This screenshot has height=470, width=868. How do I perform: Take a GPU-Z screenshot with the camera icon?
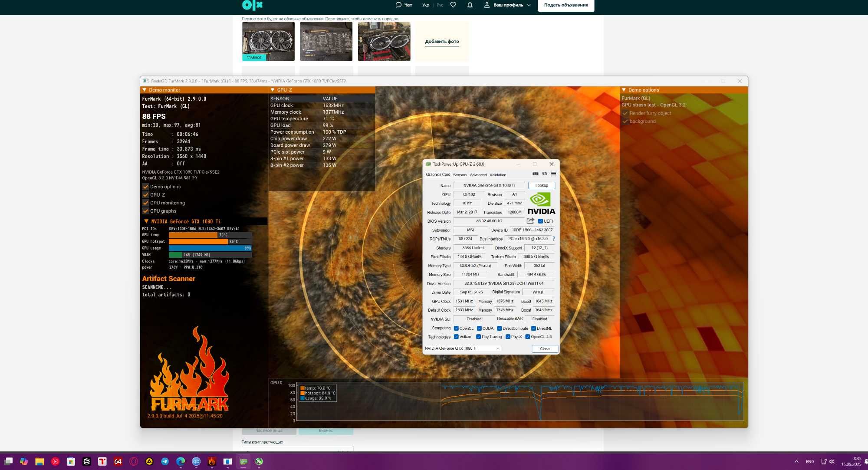(535, 174)
